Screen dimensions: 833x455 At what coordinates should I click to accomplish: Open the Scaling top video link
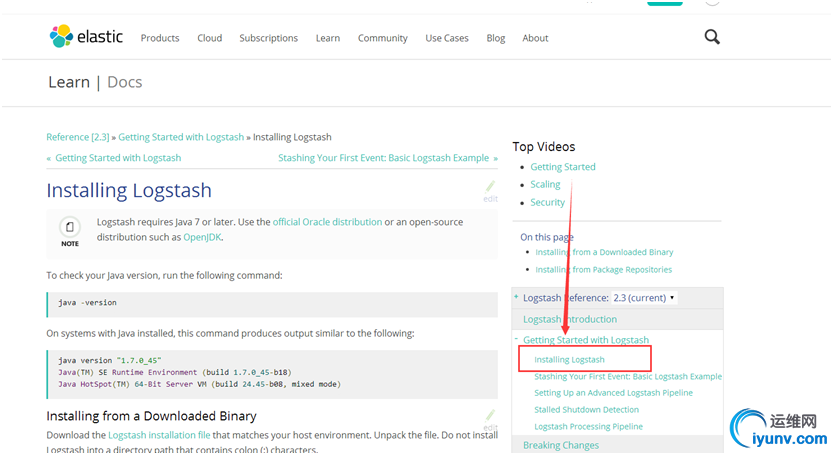(x=545, y=185)
